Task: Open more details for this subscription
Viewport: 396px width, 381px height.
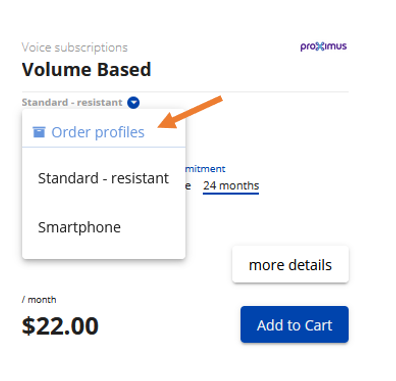Action: (x=290, y=265)
